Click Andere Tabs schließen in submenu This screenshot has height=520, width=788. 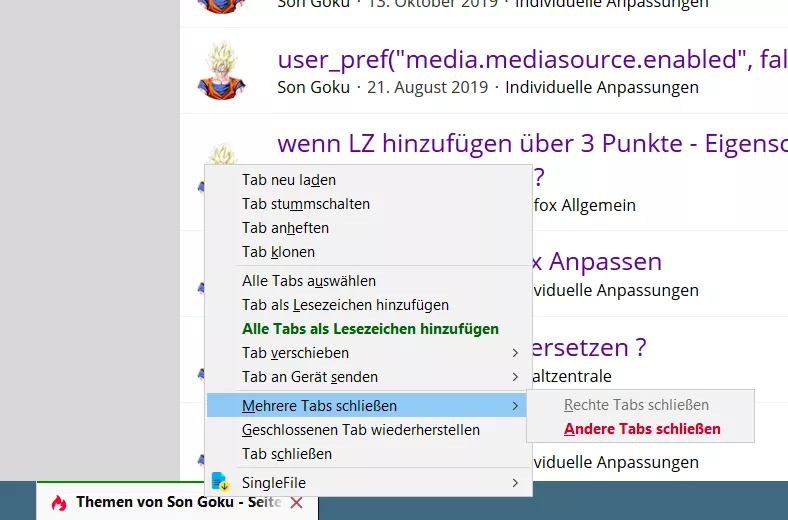pos(641,429)
